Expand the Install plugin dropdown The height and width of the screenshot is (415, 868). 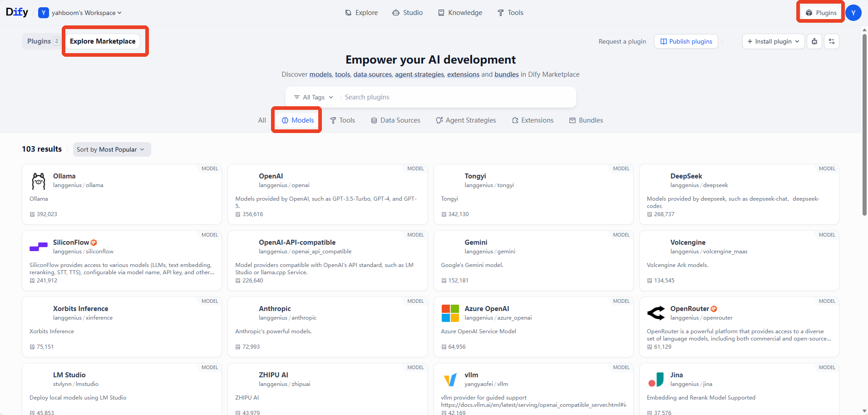pos(774,41)
